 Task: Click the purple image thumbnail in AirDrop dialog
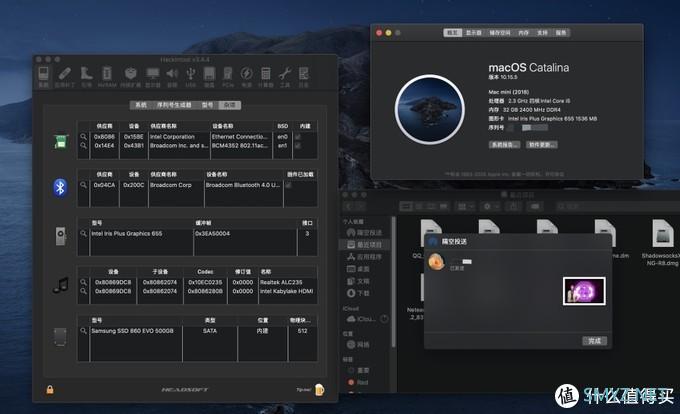[x=584, y=291]
